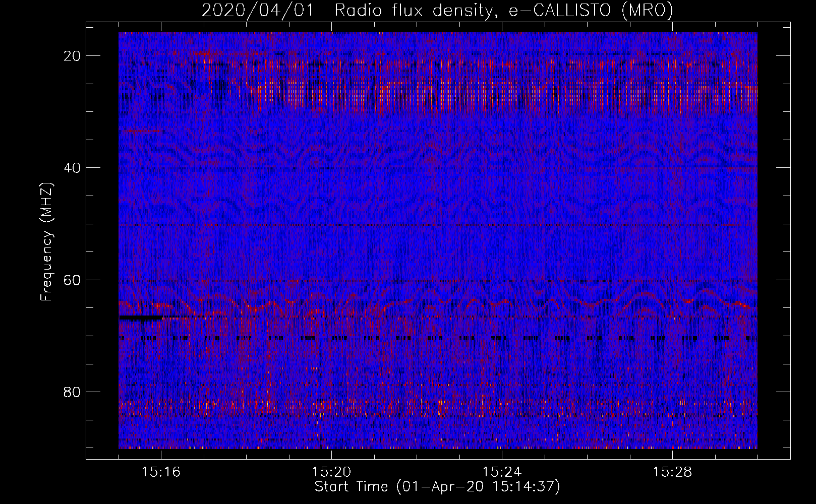This screenshot has width=816, height=504.
Task: Click the 15:16 time tick label
Action: point(161,472)
